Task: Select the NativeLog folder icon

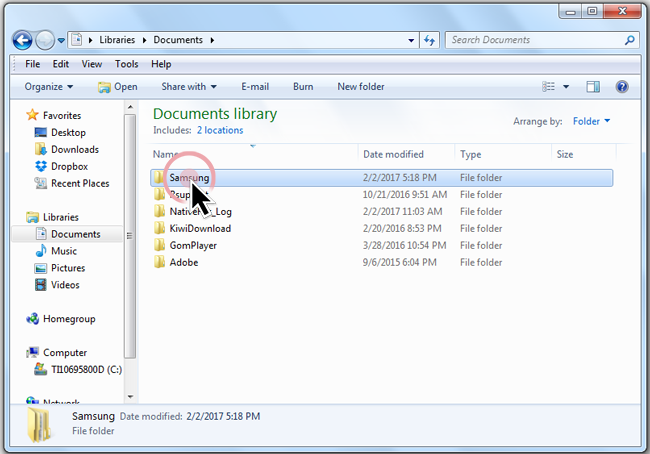Action: tap(159, 211)
